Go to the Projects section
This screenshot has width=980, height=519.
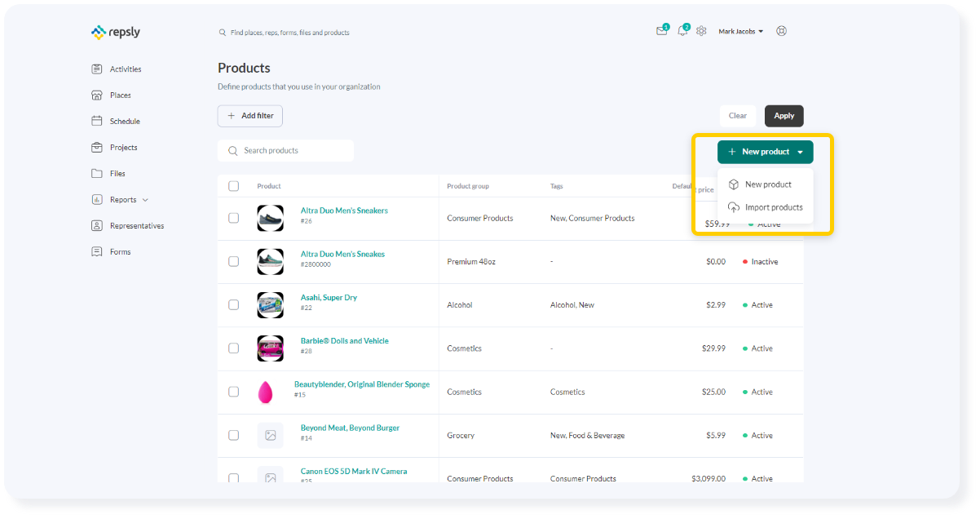[x=121, y=147]
